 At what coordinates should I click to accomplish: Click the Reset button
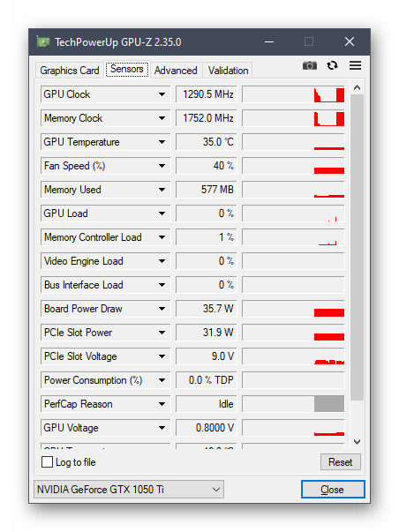[340, 461]
